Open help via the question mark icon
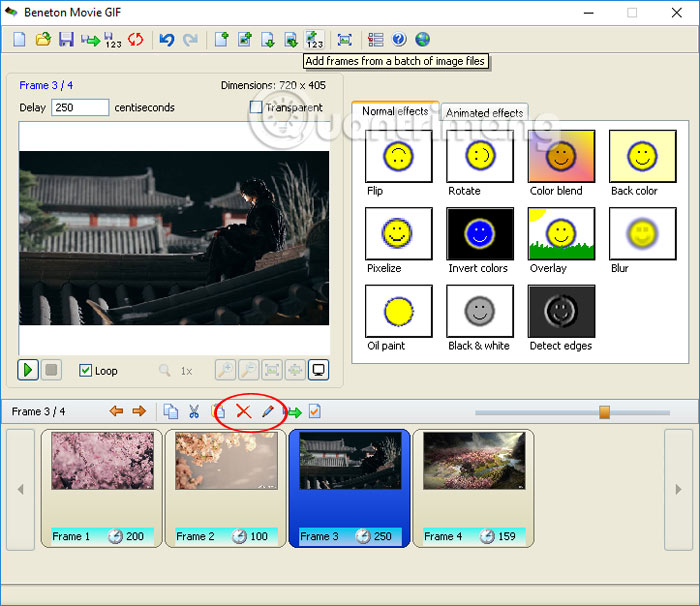700x606 pixels. tap(400, 40)
